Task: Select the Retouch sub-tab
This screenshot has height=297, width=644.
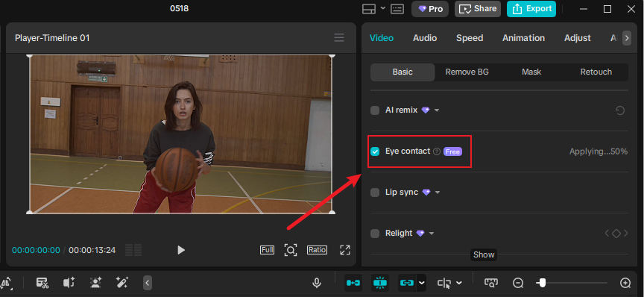Action: tap(596, 72)
